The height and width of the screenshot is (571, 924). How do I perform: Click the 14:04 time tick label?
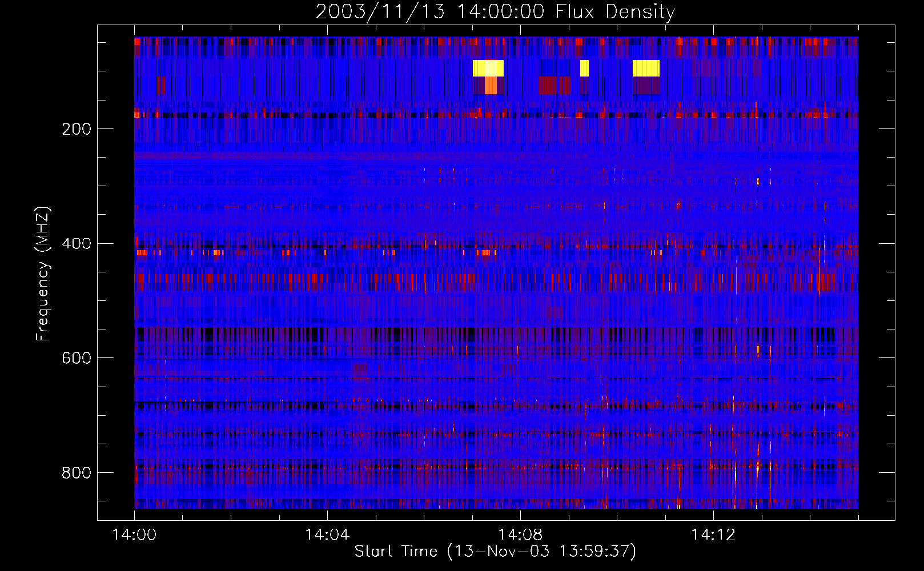[x=327, y=534]
